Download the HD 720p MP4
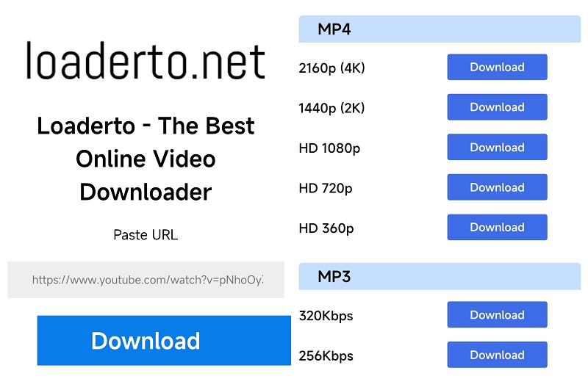The image size is (588, 390). pos(497,187)
